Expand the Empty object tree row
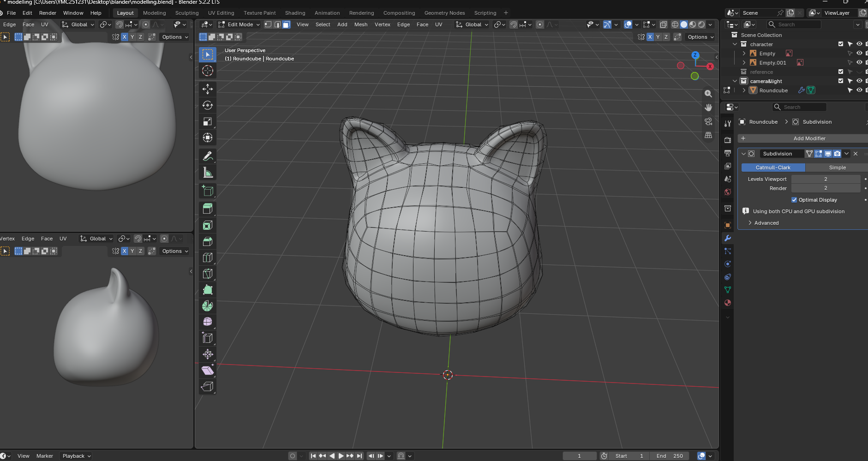 pyautogui.click(x=744, y=54)
